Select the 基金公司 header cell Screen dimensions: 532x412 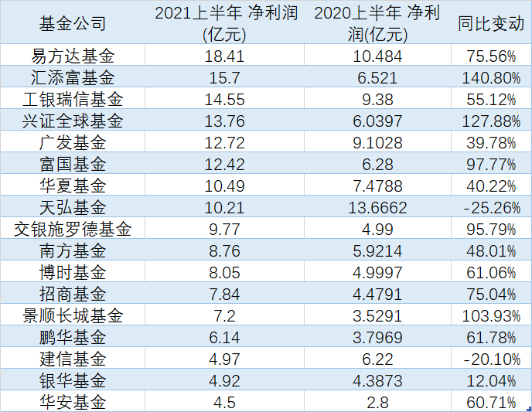coord(73,22)
